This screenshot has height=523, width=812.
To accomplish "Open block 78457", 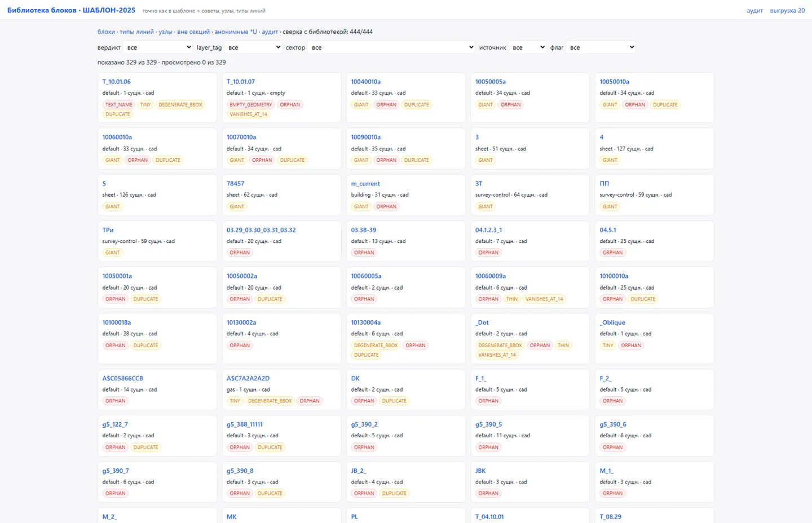I will click(235, 184).
